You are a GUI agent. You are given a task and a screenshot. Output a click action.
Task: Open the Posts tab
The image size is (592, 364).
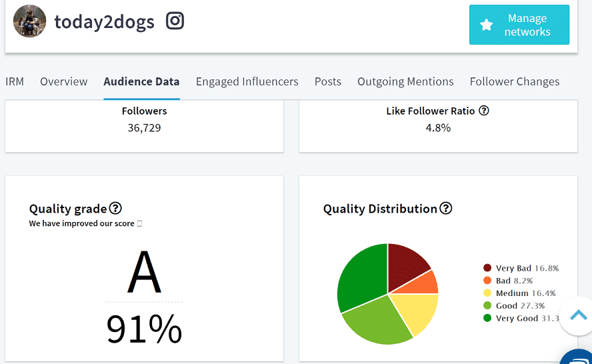(x=328, y=81)
